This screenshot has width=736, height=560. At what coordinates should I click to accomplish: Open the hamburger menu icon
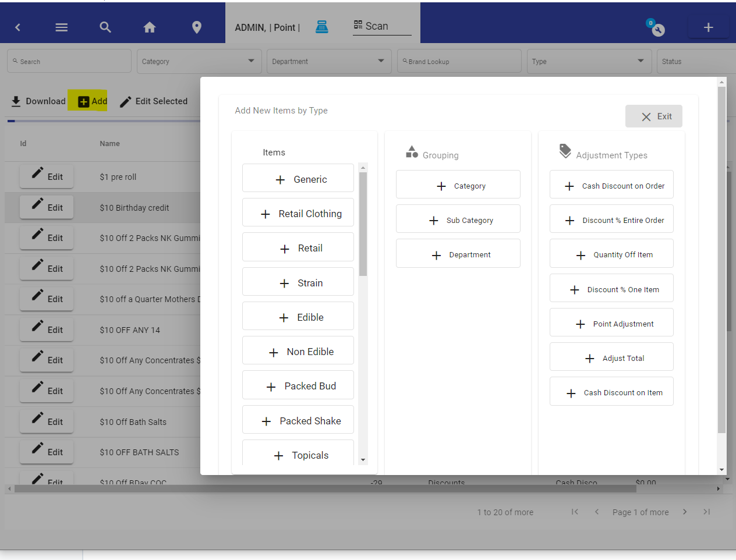pos(62,27)
